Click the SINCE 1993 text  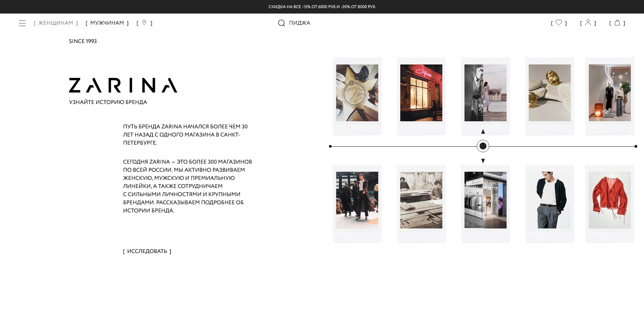[x=83, y=41]
